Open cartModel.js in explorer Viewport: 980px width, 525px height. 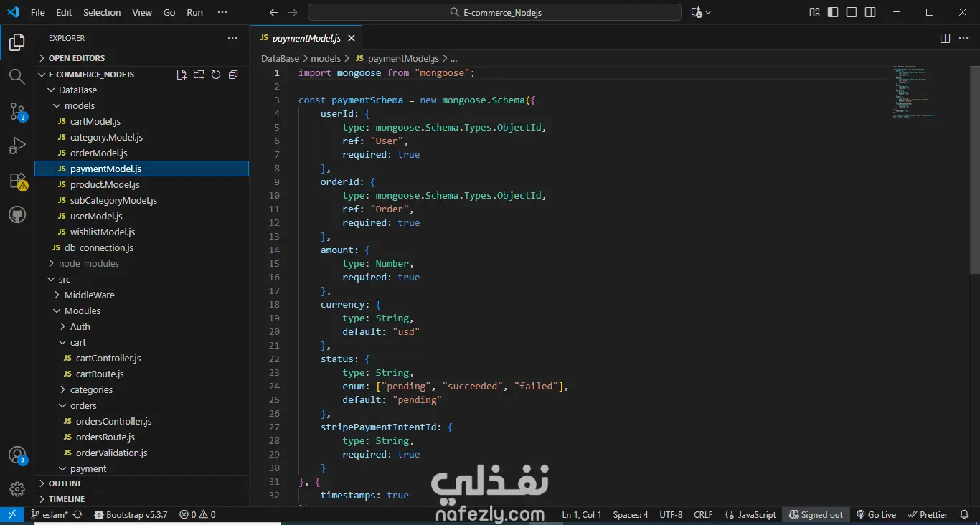pyautogui.click(x=142, y=122)
